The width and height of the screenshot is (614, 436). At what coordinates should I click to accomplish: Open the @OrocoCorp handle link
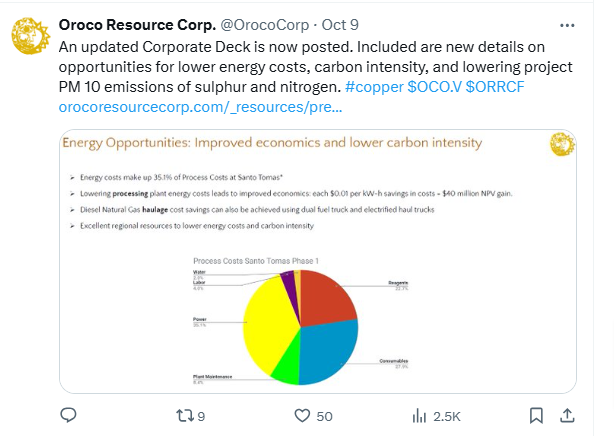point(265,25)
